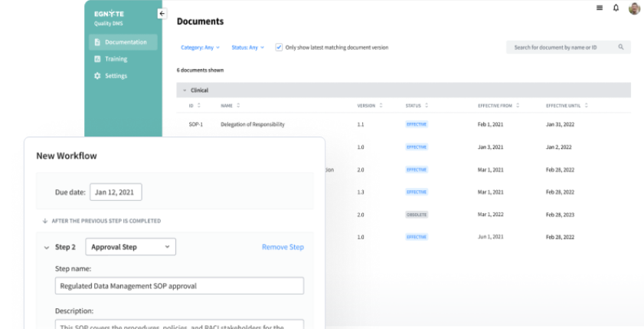The width and height of the screenshot is (644, 329).
Task: Click the Training icon in sidebar
Action: point(97,59)
